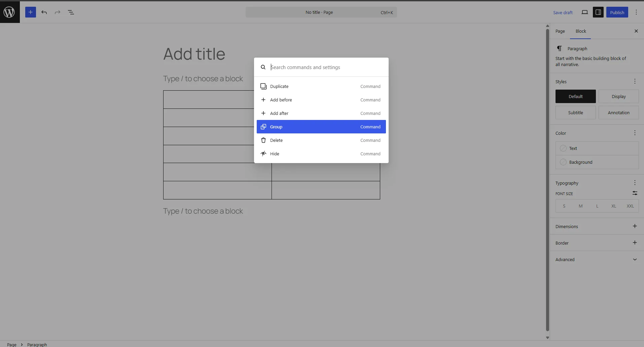Click Page in the bottom breadcrumb
The height and width of the screenshot is (347, 644).
(12, 344)
